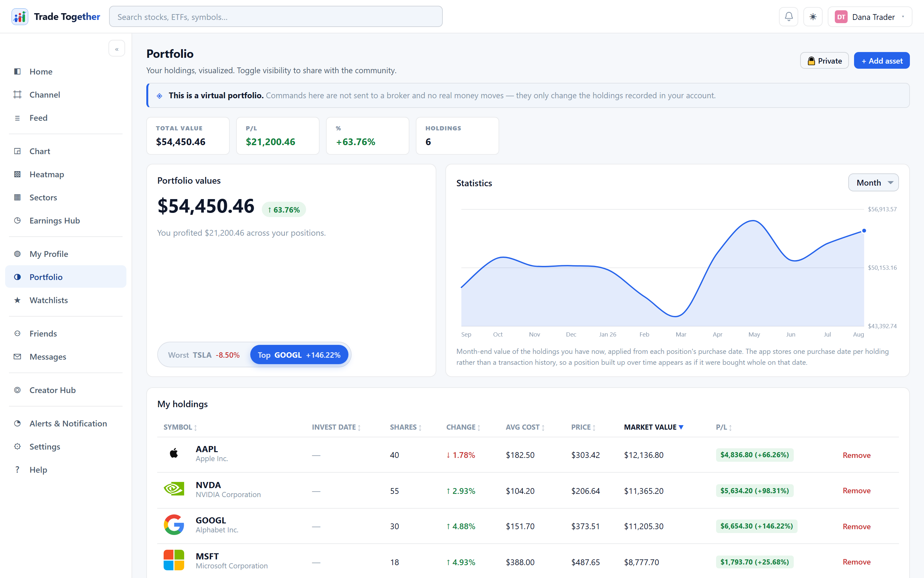Viewport: 924px width, 578px height.
Task: Focus the stock search field
Action: coord(276,17)
